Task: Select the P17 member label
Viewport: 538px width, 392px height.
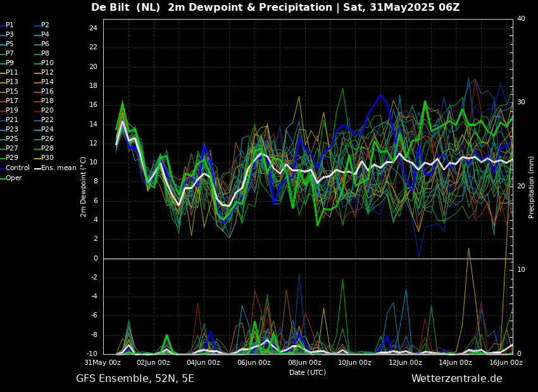Action: coord(9,101)
